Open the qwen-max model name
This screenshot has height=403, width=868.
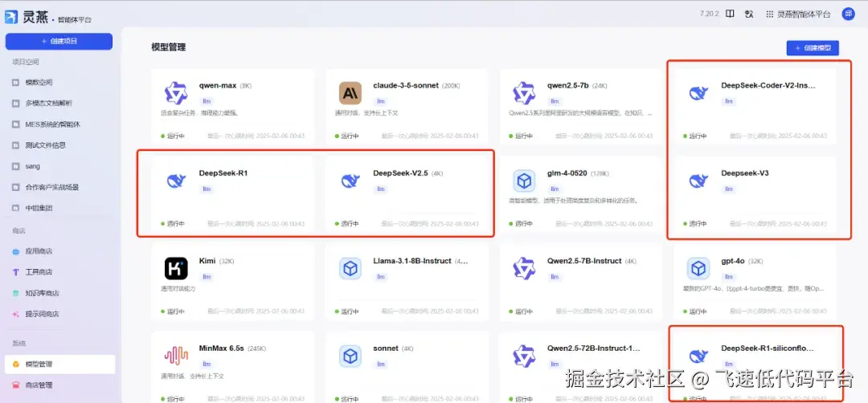click(218, 86)
